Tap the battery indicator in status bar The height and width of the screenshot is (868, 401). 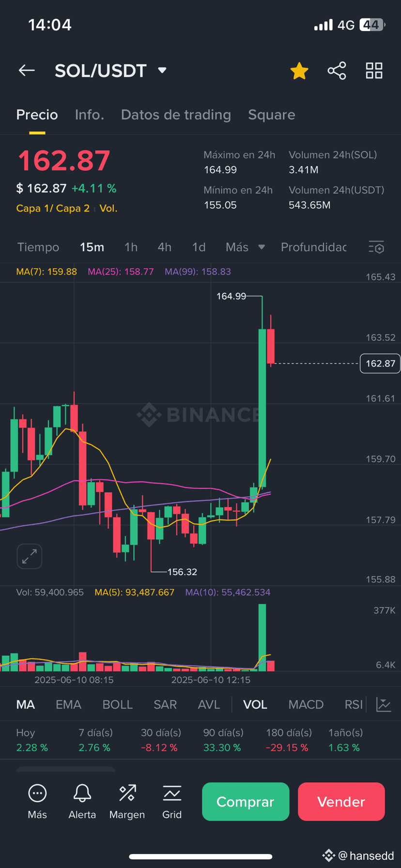tap(372, 25)
